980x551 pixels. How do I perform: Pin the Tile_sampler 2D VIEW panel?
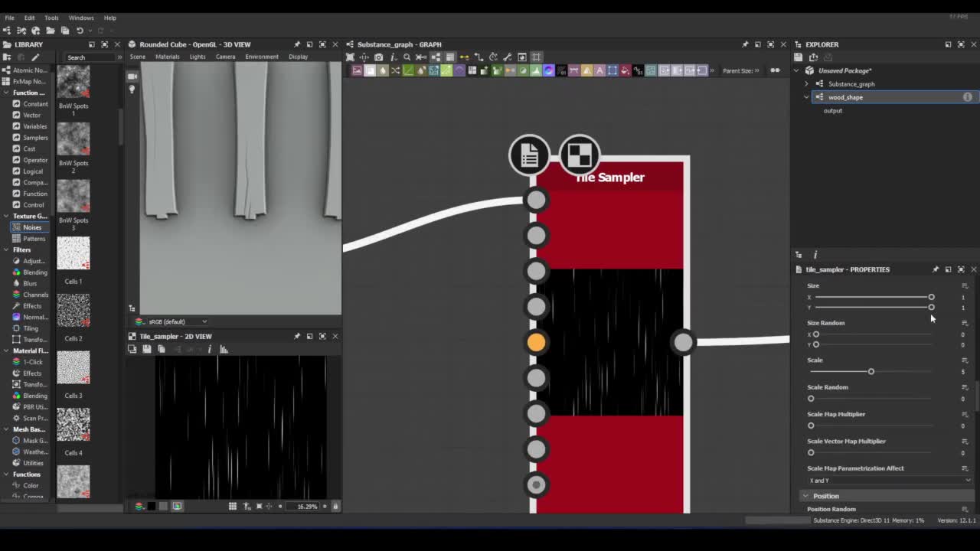coord(297,336)
